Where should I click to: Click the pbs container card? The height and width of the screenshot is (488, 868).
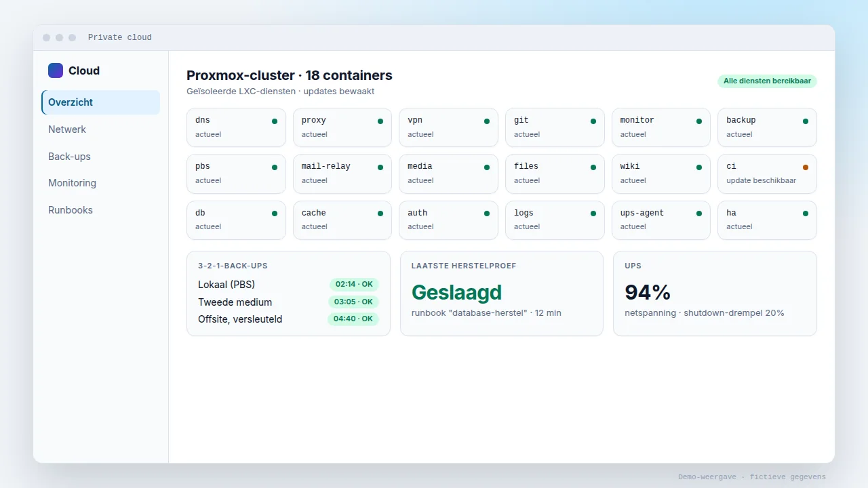[236, 174]
